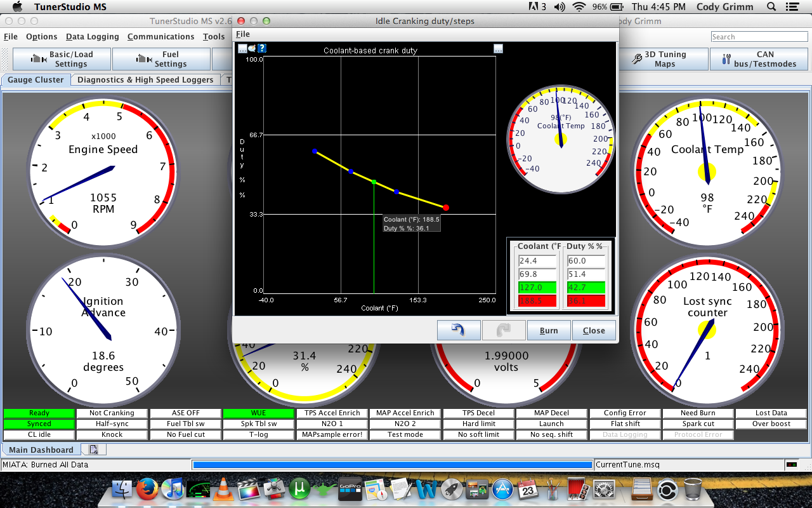Open the ellipsis options left of chart title
Screen dimensions: 812x508
point(242,48)
